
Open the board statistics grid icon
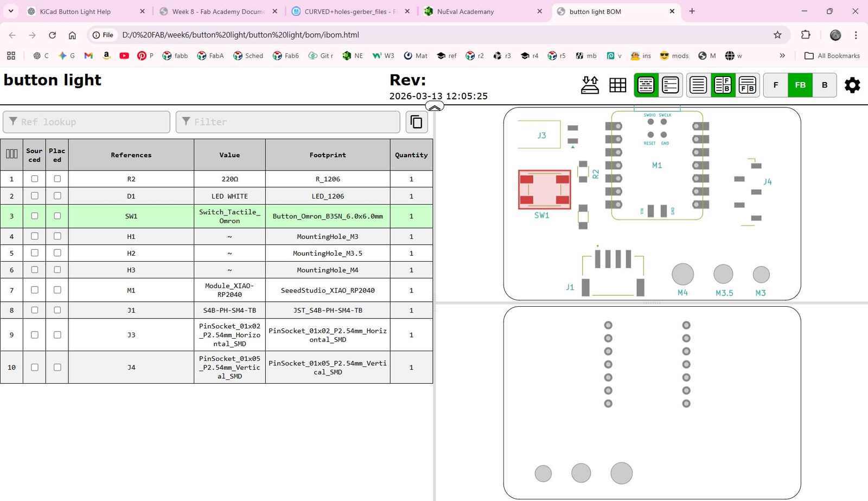click(617, 85)
